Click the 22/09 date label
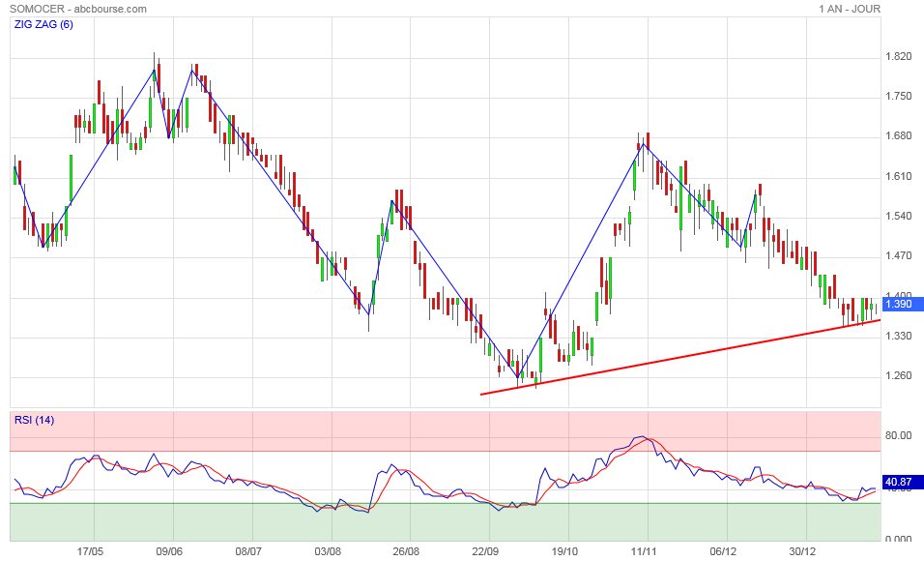 click(485, 551)
